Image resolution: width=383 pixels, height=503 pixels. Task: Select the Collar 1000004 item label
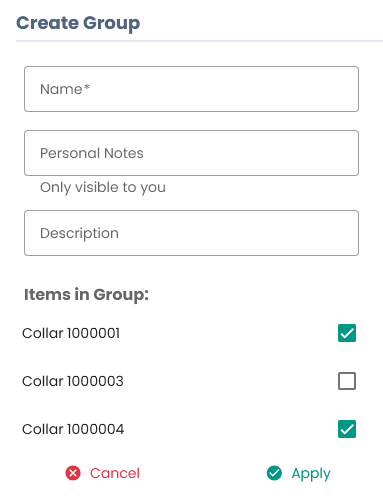tap(73, 429)
